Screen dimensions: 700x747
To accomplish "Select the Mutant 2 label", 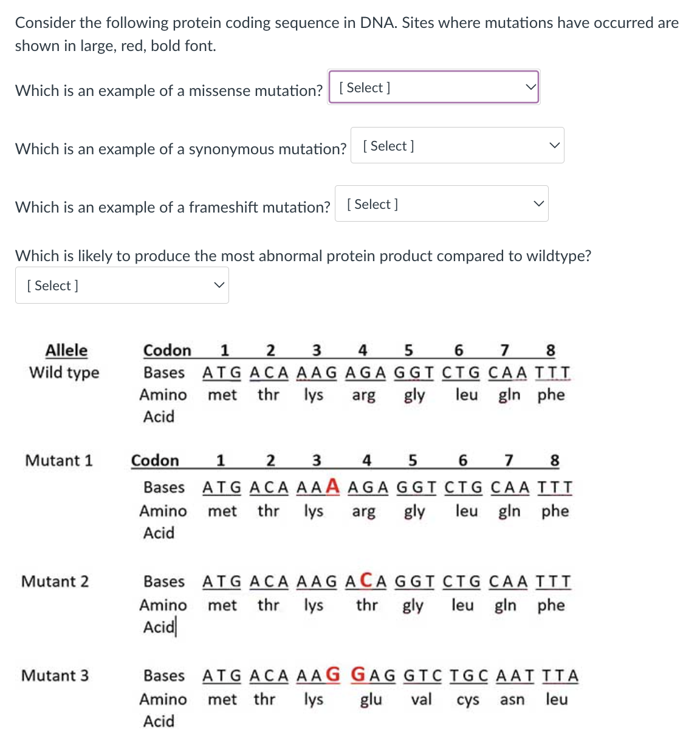I will [55, 581].
